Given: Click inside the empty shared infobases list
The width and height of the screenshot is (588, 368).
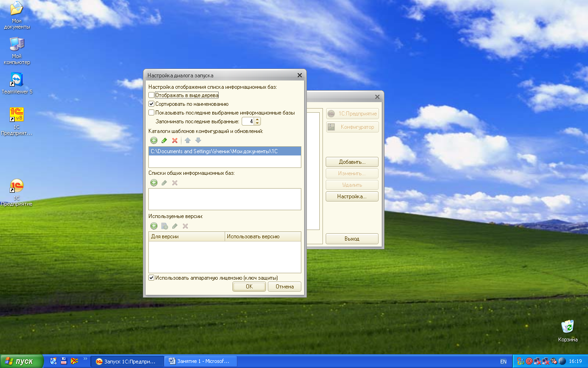Looking at the screenshot, I should pos(225,199).
